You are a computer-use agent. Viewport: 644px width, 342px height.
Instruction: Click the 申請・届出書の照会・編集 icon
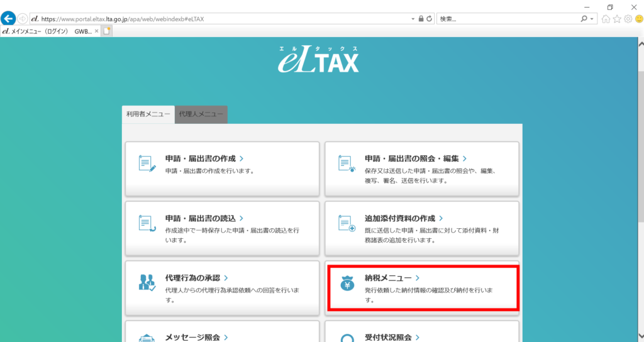pos(347,163)
